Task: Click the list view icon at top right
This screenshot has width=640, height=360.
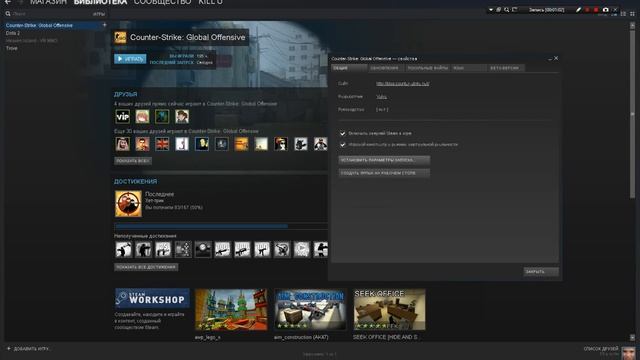Action: coord(623,14)
